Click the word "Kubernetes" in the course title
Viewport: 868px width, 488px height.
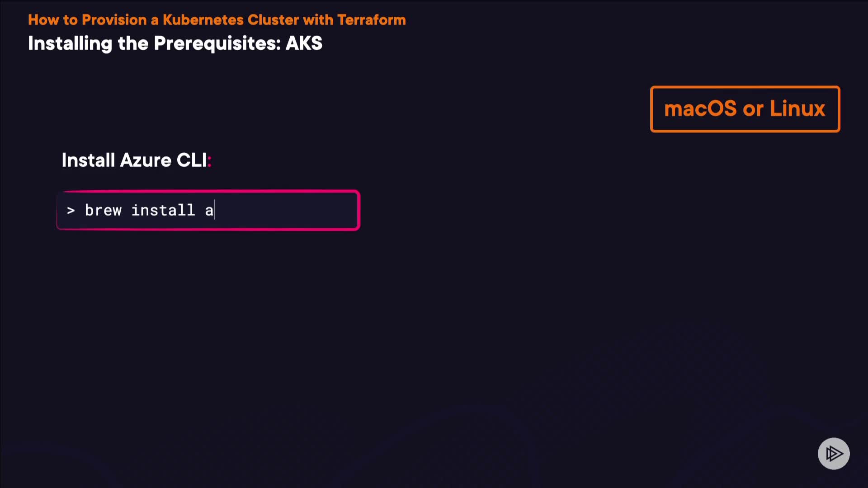pyautogui.click(x=203, y=20)
